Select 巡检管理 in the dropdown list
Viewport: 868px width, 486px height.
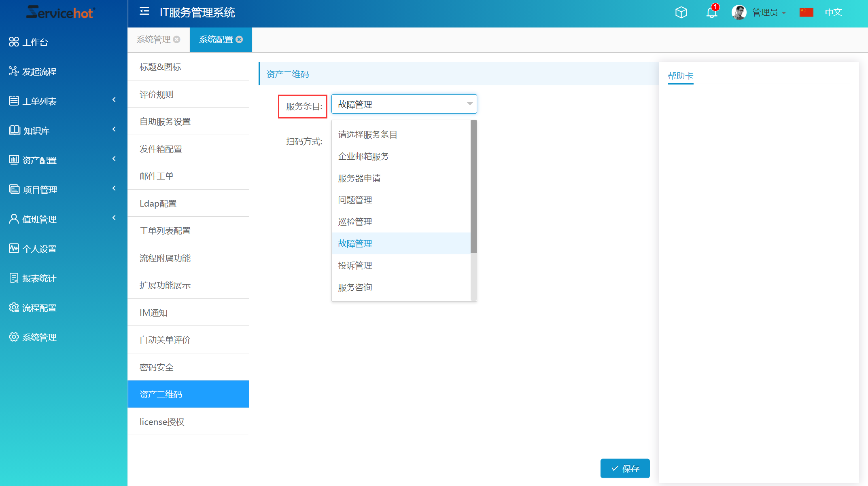tap(355, 222)
